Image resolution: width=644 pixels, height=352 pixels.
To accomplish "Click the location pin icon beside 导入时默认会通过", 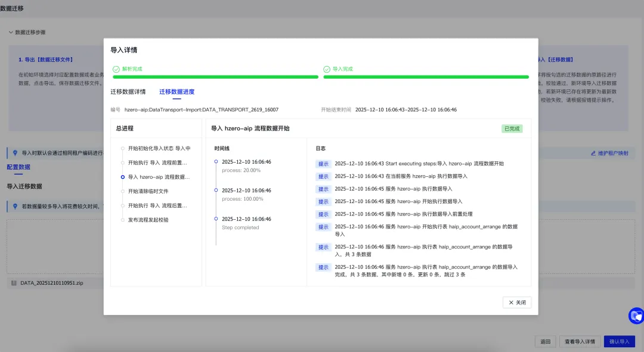I will coord(15,153).
